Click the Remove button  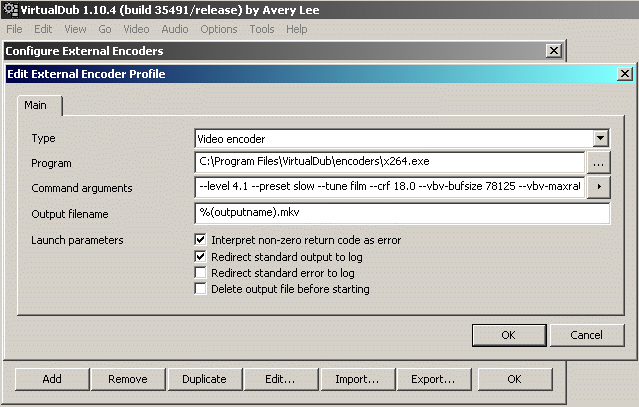pyautogui.click(x=128, y=379)
